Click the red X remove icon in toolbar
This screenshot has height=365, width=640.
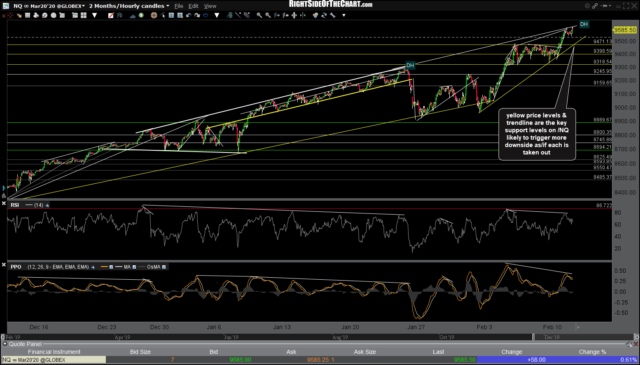(3, 16)
